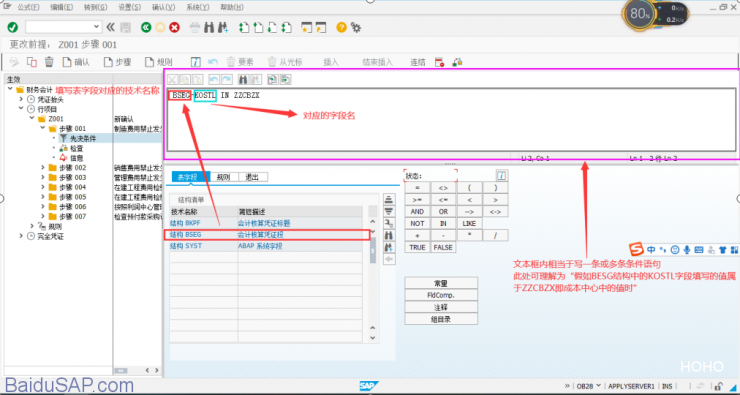Screen dimensions: 740x395
Task: Click the lock icon in the status bar
Action: (x=720, y=386)
